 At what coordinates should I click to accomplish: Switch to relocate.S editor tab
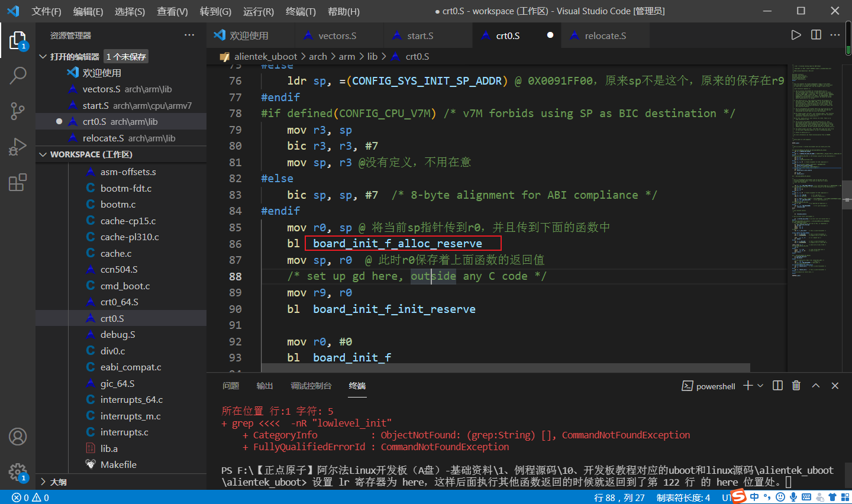(x=605, y=35)
